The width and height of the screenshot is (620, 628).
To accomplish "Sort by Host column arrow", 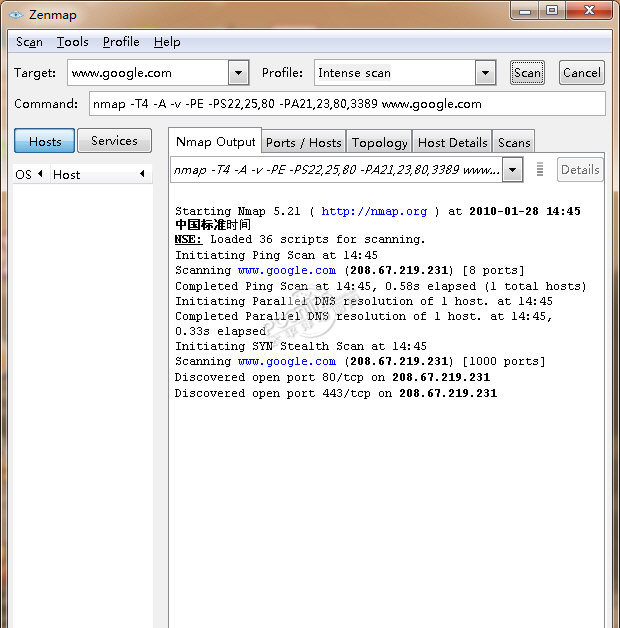I will [x=142, y=174].
